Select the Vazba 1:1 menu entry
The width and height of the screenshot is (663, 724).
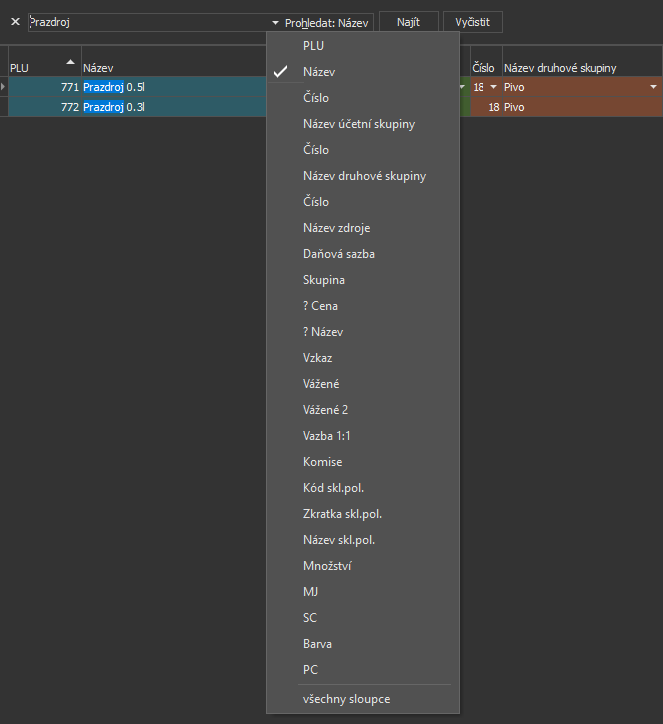click(326, 436)
